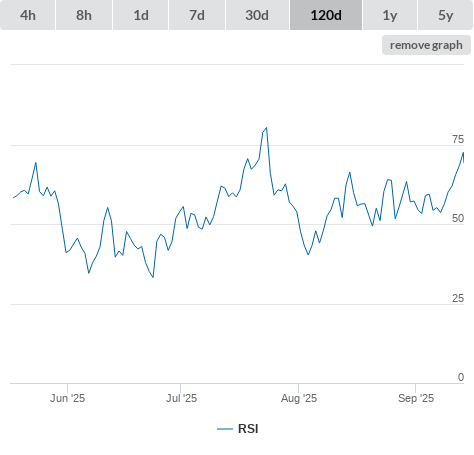Select the 4h time range tab
This screenshot has height=455, width=474.
pyautogui.click(x=28, y=15)
